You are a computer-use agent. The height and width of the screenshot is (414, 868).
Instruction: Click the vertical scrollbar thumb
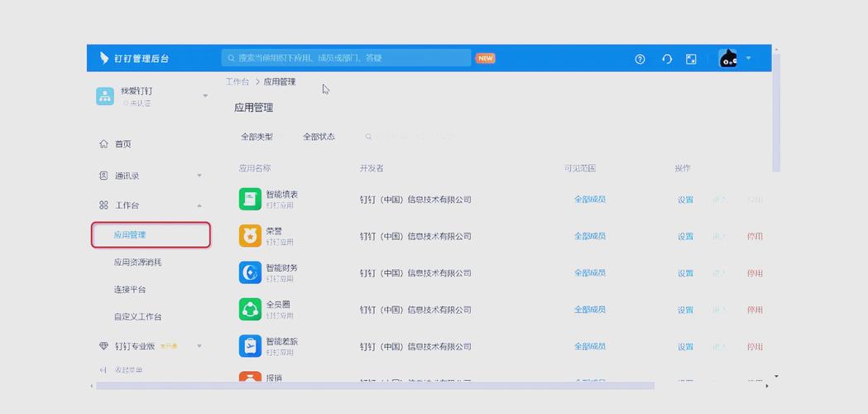[776, 113]
